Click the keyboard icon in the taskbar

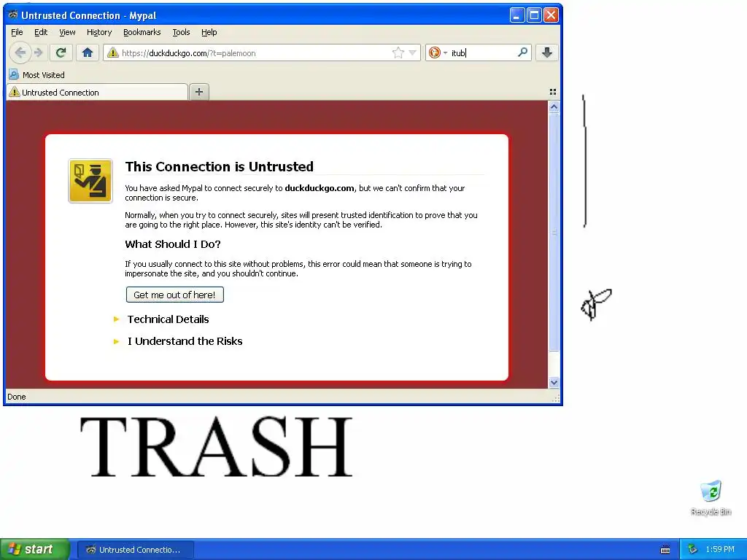665,550
